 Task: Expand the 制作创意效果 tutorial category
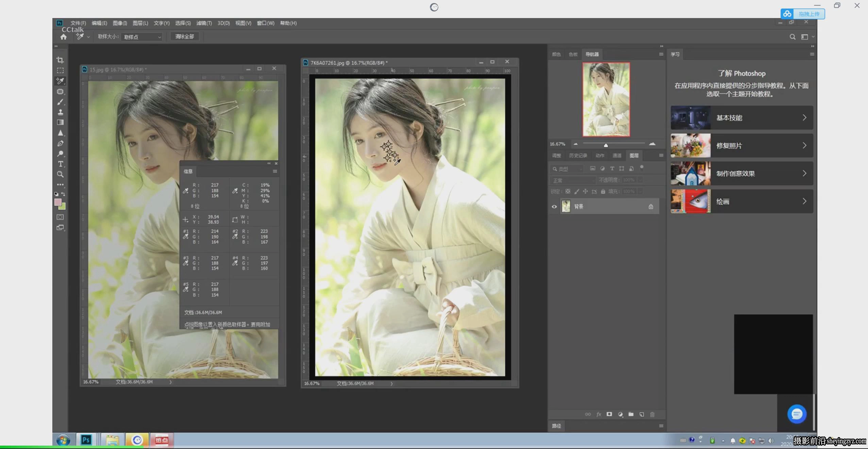click(742, 173)
